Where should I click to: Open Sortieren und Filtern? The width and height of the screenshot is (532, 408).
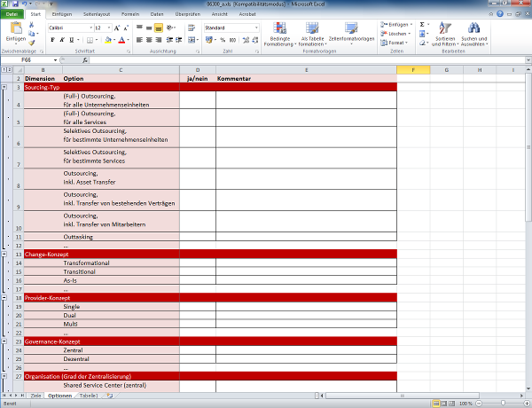[442, 34]
